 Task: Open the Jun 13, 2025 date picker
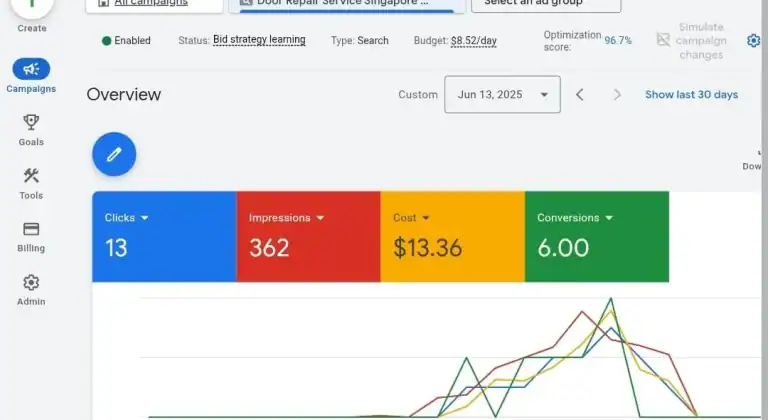pyautogui.click(x=502, y=95)
